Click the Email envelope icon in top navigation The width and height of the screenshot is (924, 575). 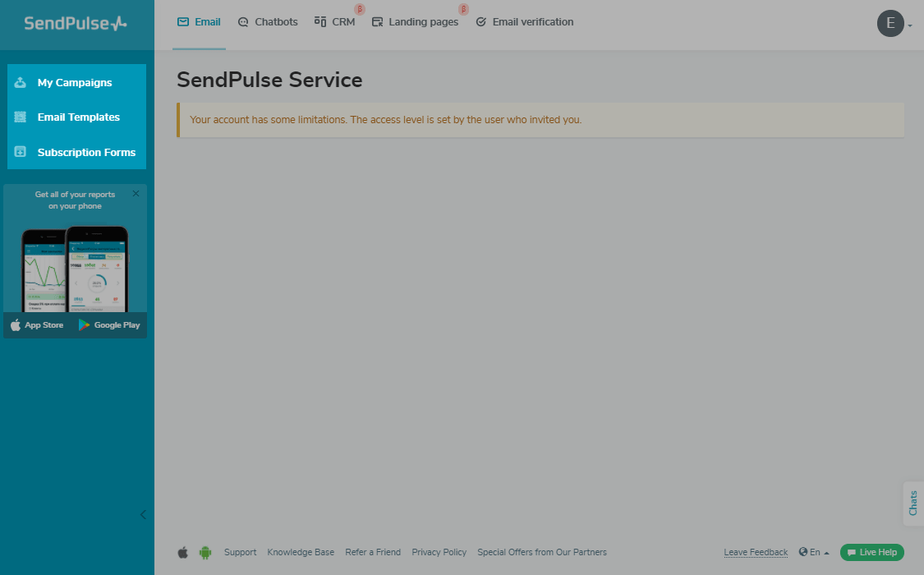183,22
